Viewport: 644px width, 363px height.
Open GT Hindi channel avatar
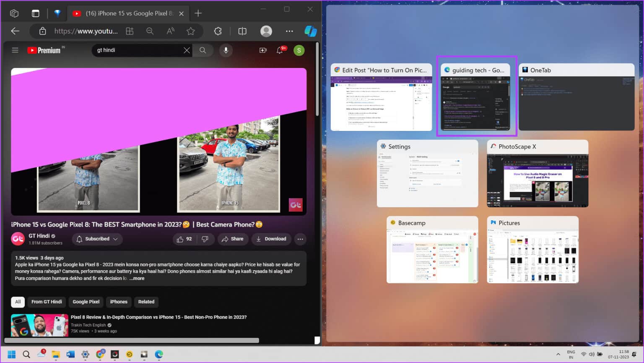18,239
